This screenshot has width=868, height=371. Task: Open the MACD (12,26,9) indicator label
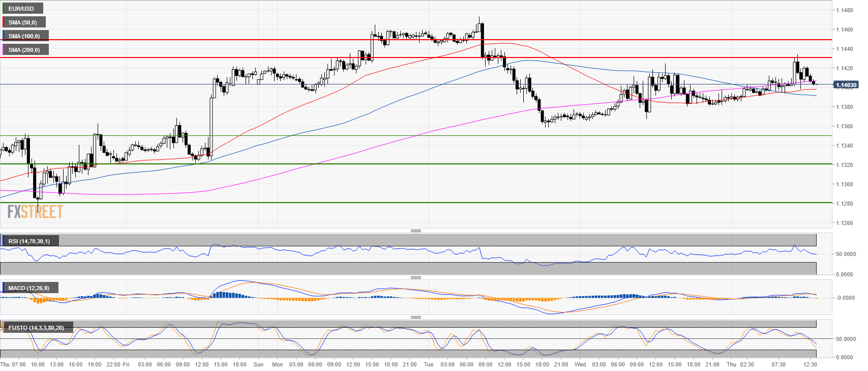pyautogui.click(x=28, y=288)
